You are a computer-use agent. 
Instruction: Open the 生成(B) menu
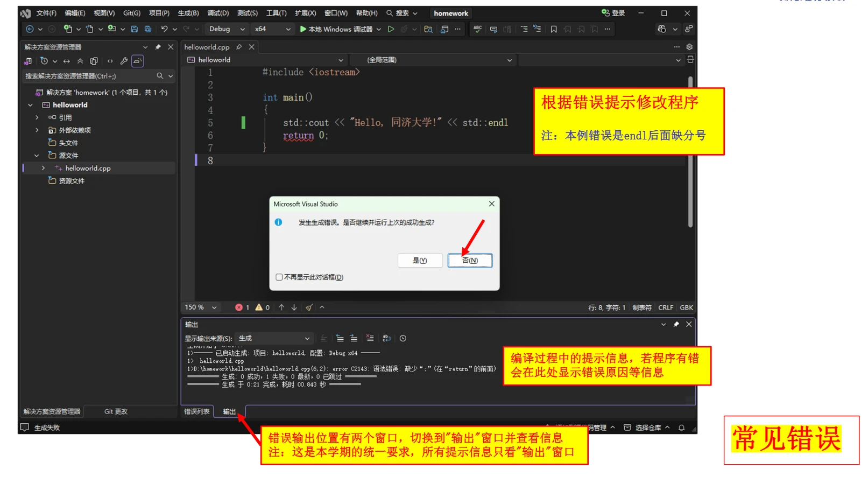[188, 13]
